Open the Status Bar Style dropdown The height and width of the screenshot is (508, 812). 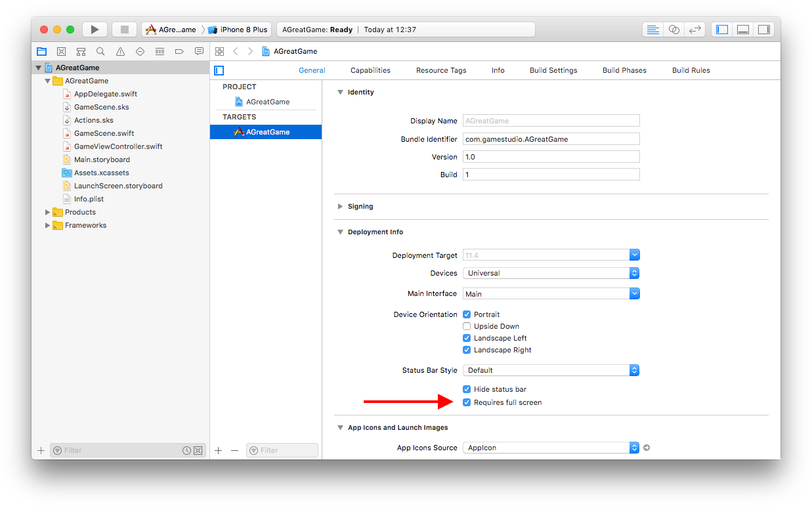pyautogui.click(x=551, y=370)
